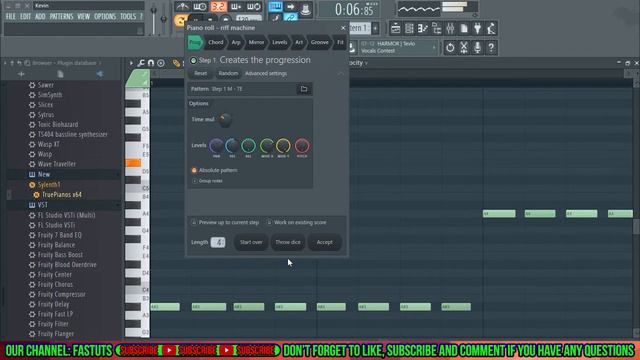Click the Throw dice button

[x=288, y=242]
